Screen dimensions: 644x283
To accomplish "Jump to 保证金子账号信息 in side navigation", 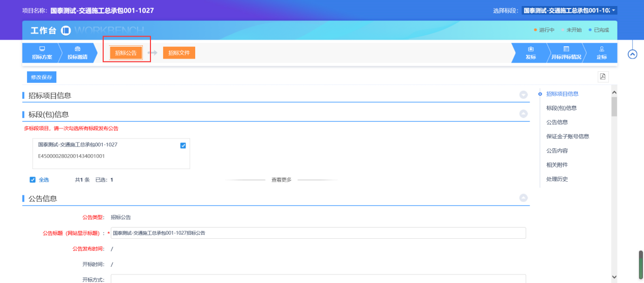I will pyautogui.click(x=567, y=136).
